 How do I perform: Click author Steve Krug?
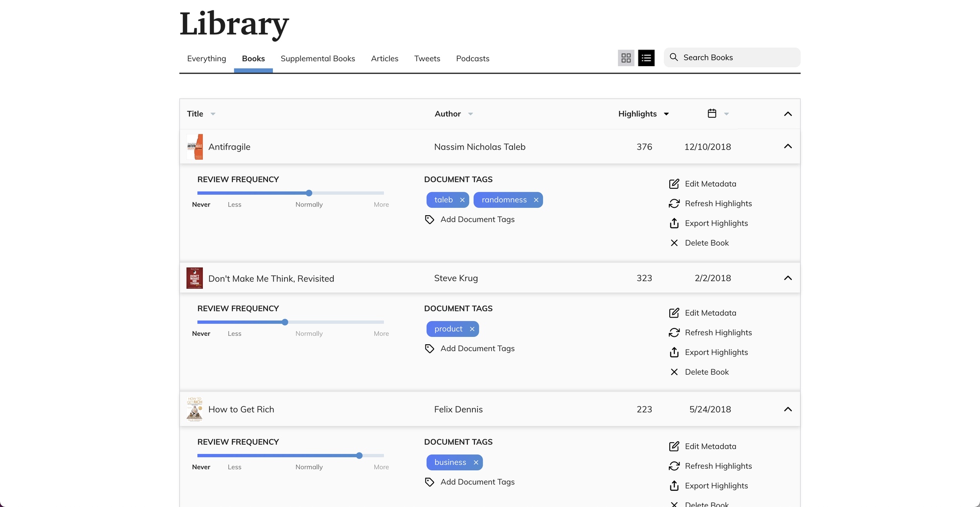pos(456,278)
